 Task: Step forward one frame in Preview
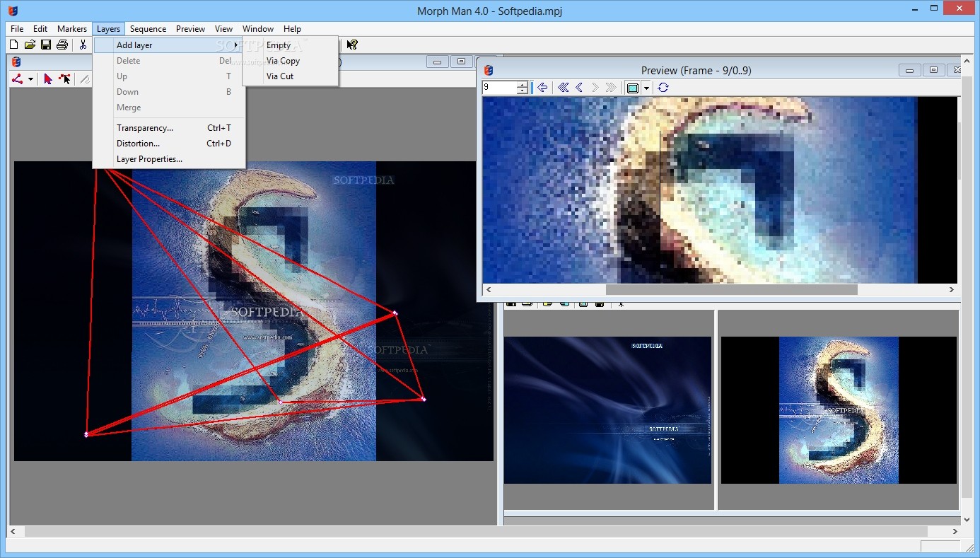point(595,88)
